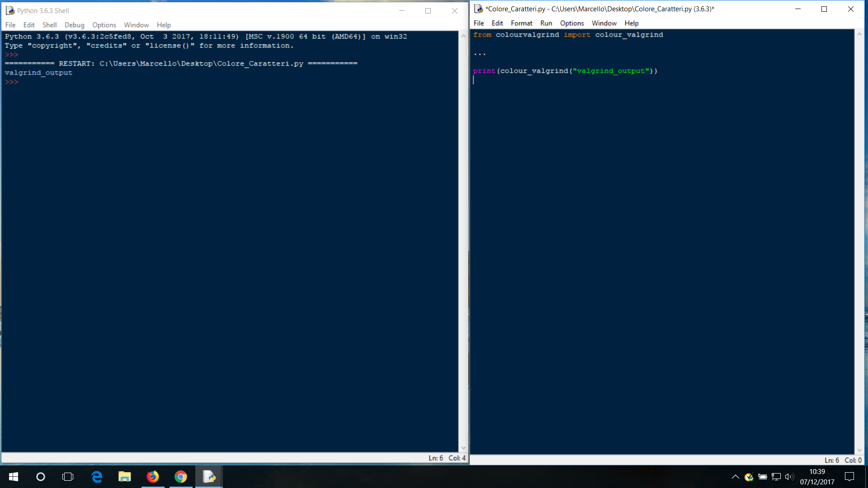Image resolution: width=868 pixels, height=488 pixels.
Task: Open the volume control tray icon
Action: click(789, 477)
